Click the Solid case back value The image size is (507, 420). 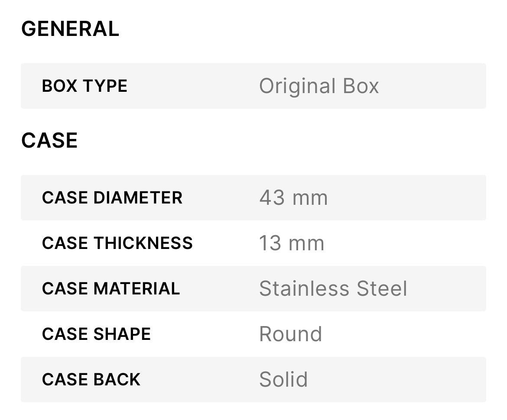pos(283,380)
